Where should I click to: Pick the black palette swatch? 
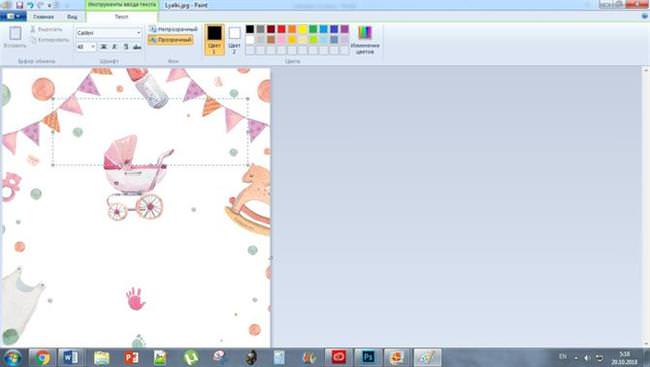click(x=250, y=29)
